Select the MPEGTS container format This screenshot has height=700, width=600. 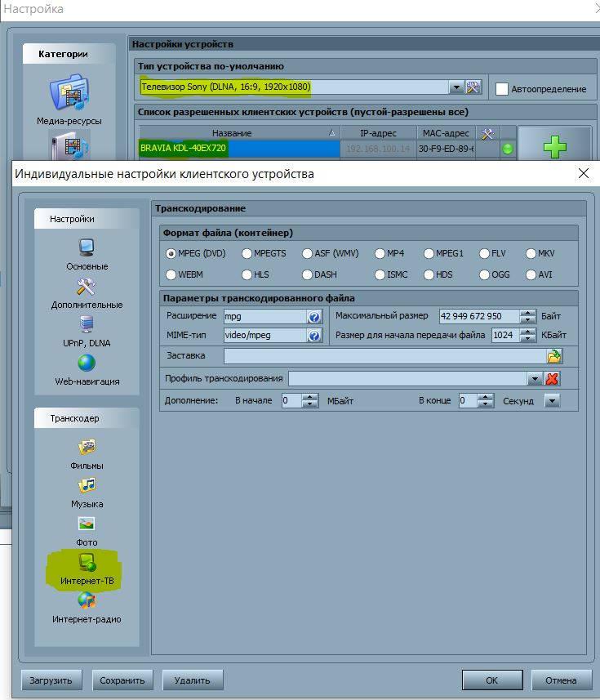click(x=247, y=254)
